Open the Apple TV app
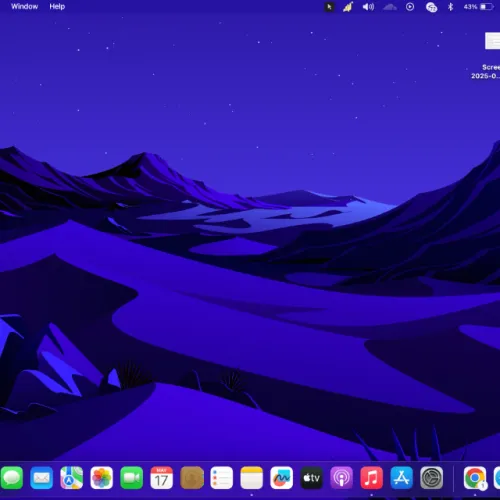The height and width of the screenshot is (500, 500). pyautogui.click(x=311, y=478)
